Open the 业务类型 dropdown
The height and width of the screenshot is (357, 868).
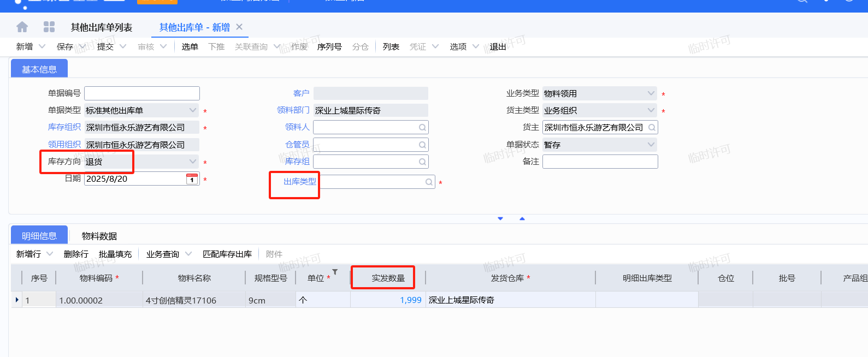(x=651, y=93)
